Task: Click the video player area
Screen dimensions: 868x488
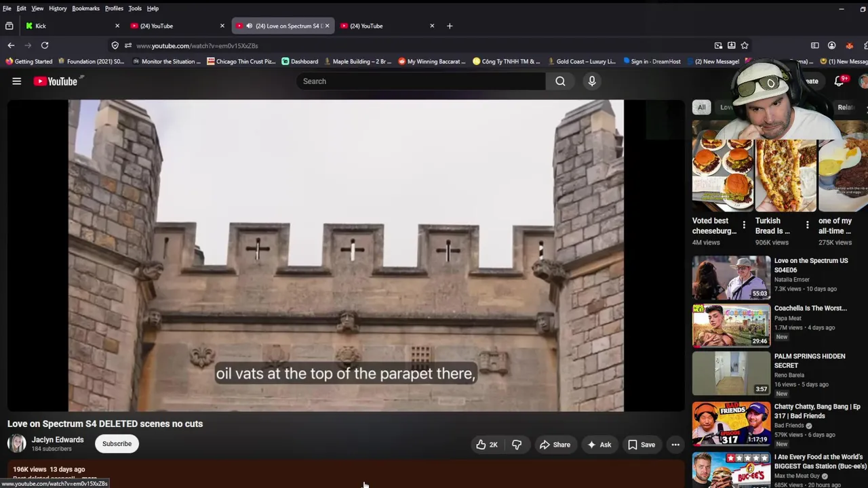Action: 346,256
